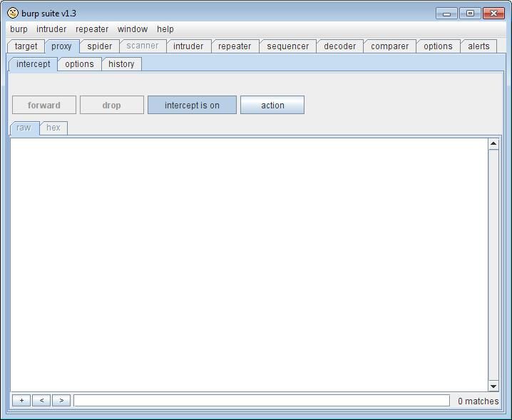512x420 pixels.
Task: Click the previous match arrow button
Action: coord(41,401)
